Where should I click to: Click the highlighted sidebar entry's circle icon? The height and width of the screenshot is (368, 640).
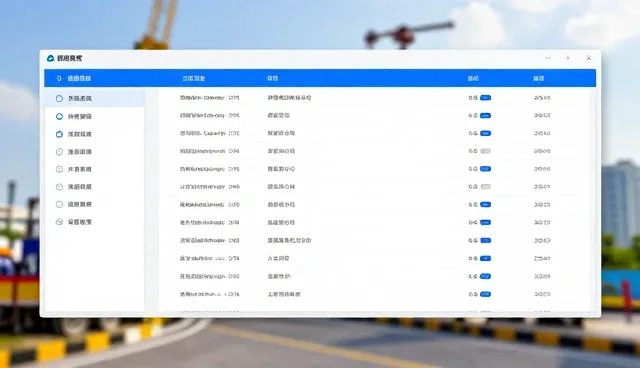click(59, 98)
